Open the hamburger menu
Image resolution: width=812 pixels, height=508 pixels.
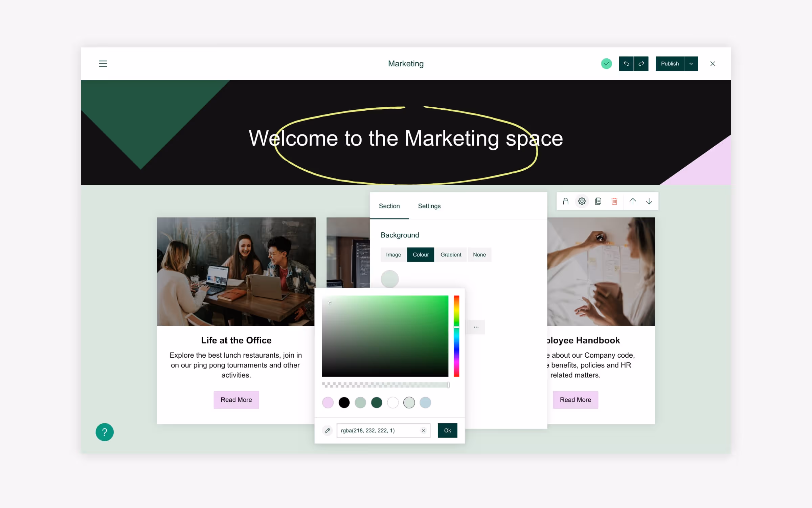click(103, 64)
